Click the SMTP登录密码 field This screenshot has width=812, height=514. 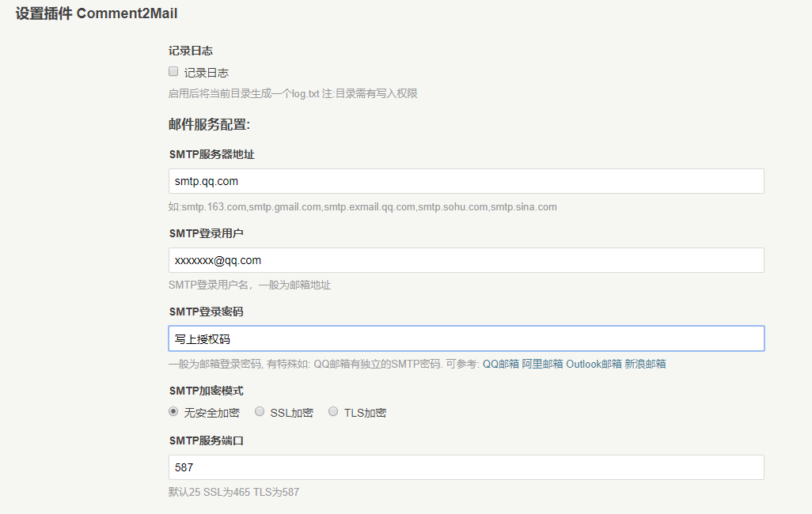click(x=466, y=338)
